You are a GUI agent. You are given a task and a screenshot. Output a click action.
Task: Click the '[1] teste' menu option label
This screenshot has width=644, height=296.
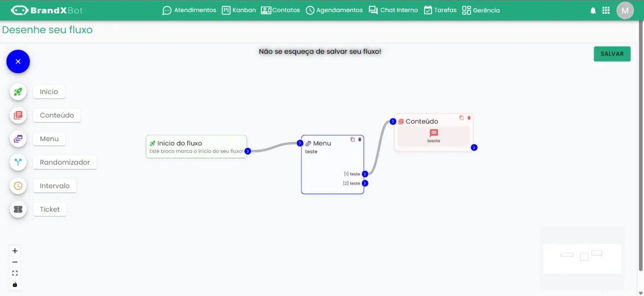click(x=352, y=174)
